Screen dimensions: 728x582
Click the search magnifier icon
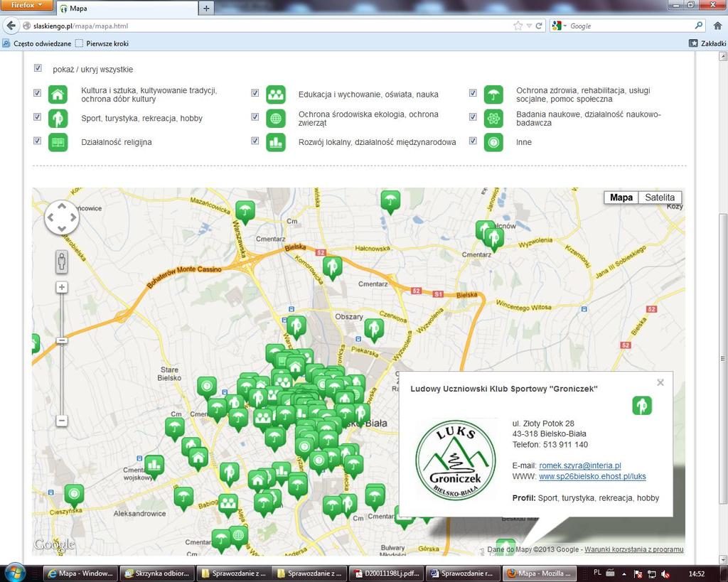699,26
